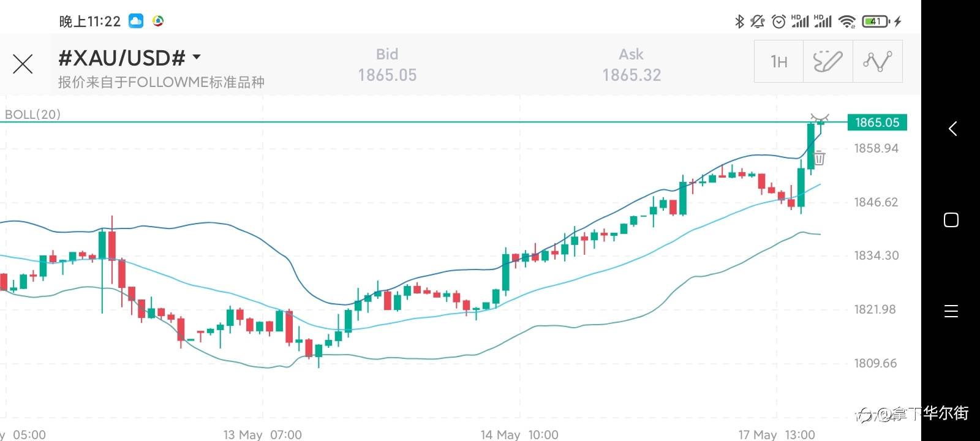Image resolution: width=980 pixels, height=441 pixels.
Task: Open the 1H timeframe selector
Action: click(778, 61)
